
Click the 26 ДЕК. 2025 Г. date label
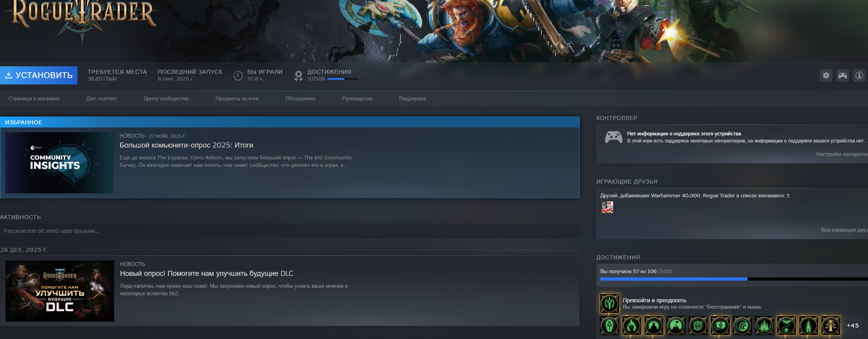point(24,250)
